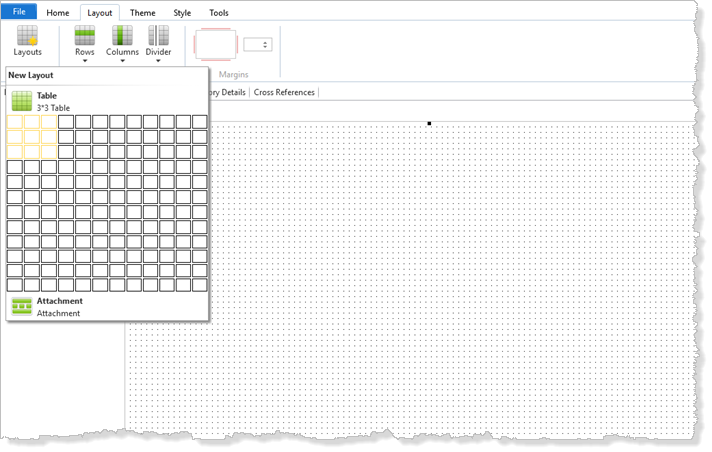Adjust the margins spinner arrows
712x452 pixels.
[x=265, y=45]
